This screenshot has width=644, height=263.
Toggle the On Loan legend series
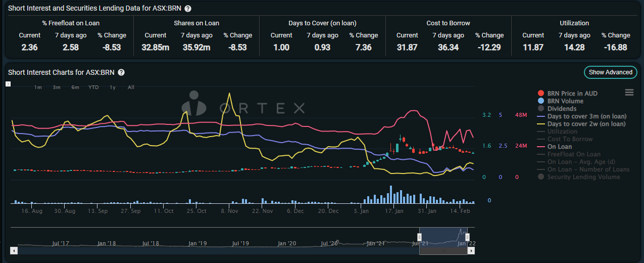[555, 147]
